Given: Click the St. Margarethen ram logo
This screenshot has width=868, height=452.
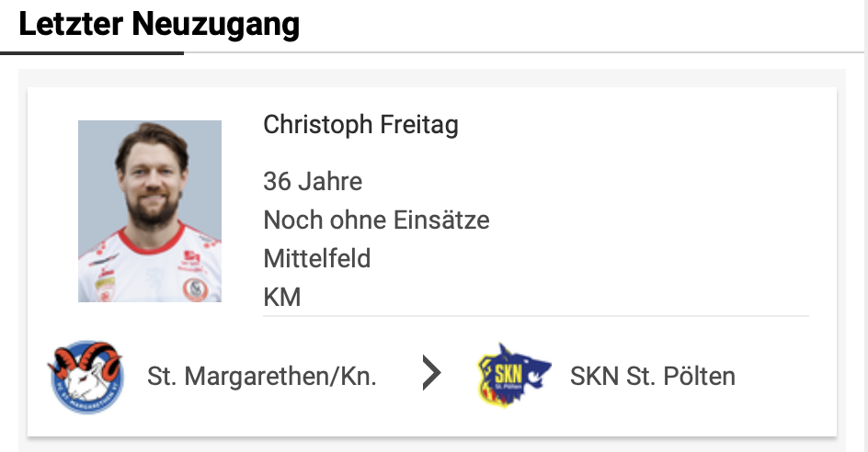Looking at the screenshot, I should pyautogui.click(x=85, y=376).
